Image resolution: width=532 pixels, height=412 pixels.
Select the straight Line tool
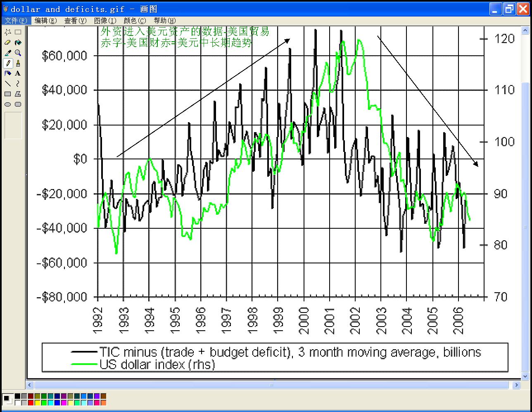point(8,83)
